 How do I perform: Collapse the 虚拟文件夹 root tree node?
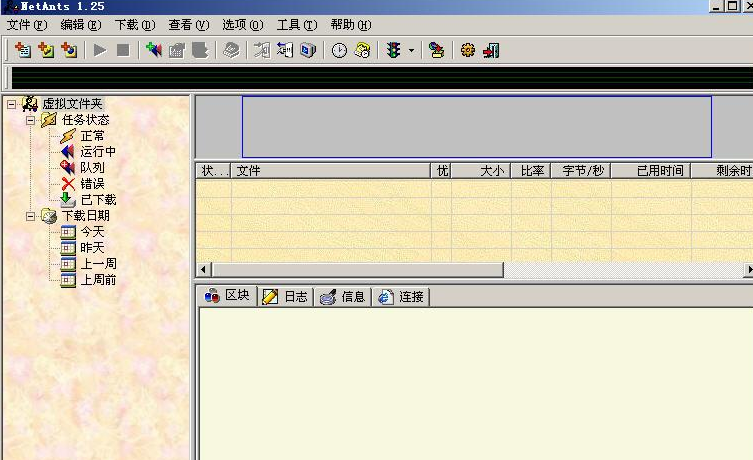point(12,104)
